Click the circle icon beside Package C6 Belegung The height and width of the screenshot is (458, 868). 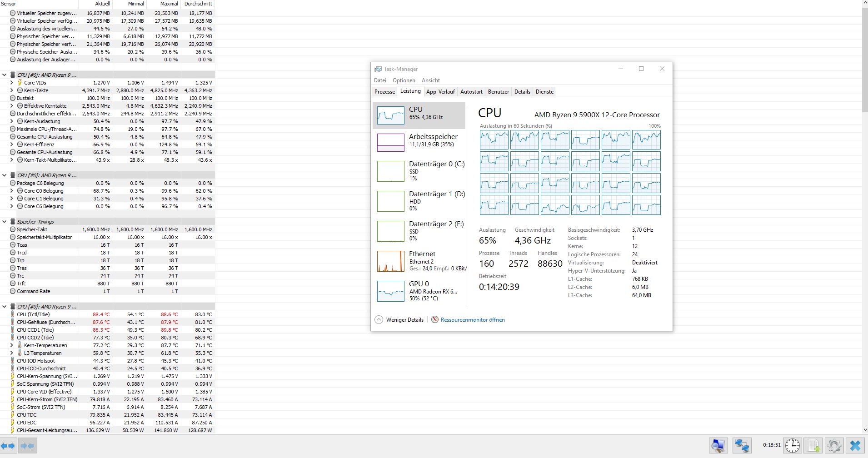click(x=13, y=183)
